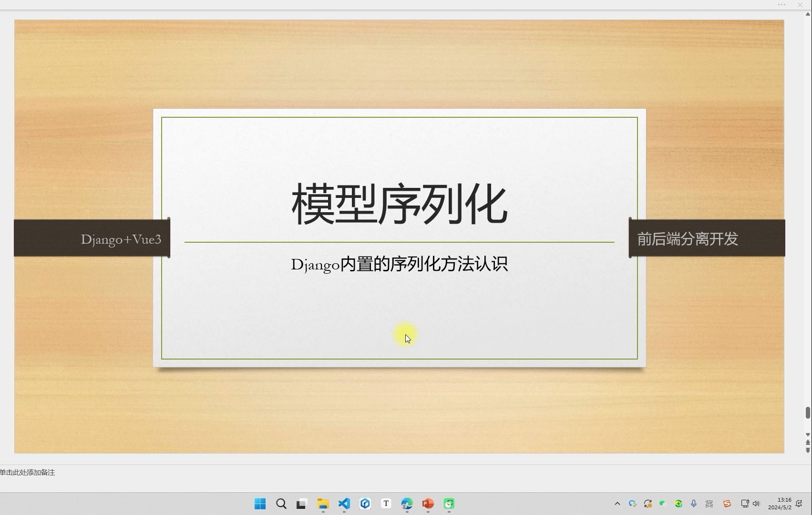Screen dimensions: 812x515
Task: Toggle the 英 input language indicator
Action: pyautogui.click(x=709, y=504)
